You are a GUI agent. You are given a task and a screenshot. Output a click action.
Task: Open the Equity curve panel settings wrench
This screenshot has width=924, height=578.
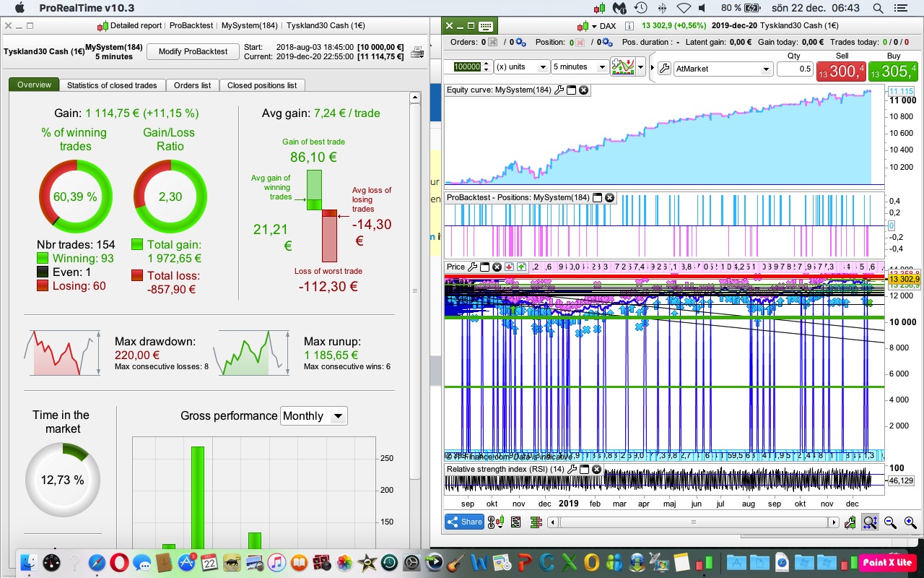(x=558, y=90)
